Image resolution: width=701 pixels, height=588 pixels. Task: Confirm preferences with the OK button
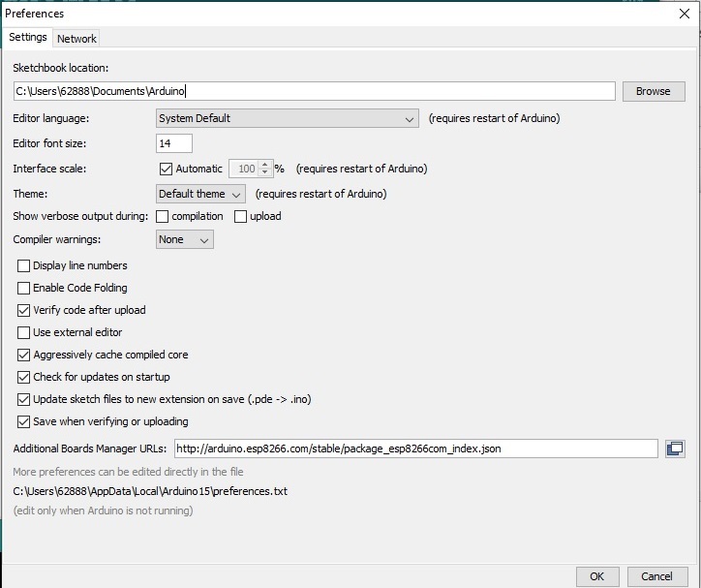point(596,576)
